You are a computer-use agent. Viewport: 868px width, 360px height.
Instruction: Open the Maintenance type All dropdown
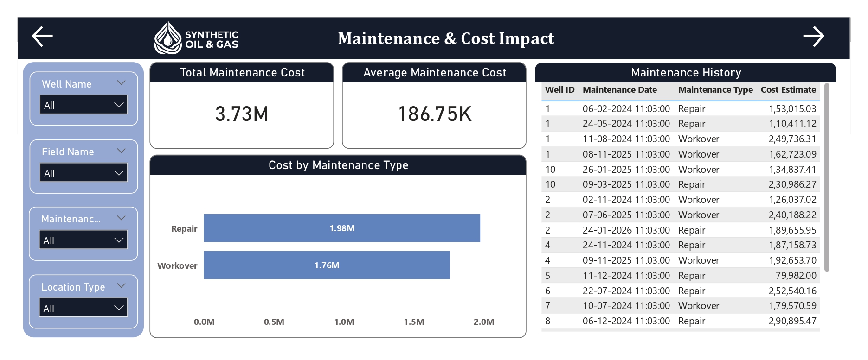pyautogui.click(x=84, y=240)
